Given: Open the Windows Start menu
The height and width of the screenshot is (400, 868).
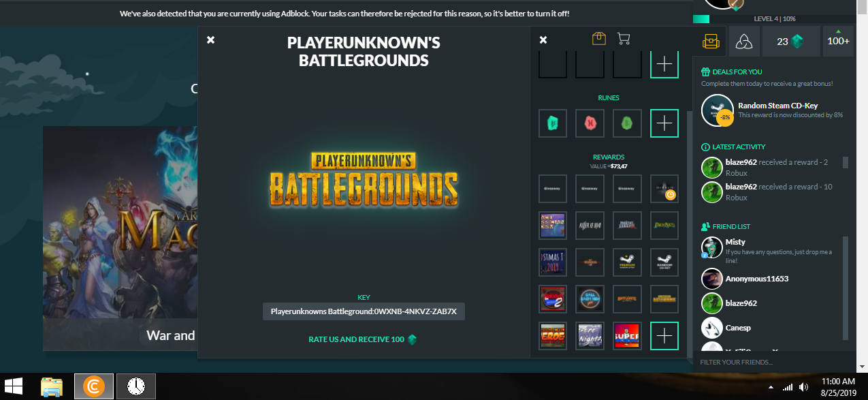Looking at the screenshot, I should [x=15, y=386].
